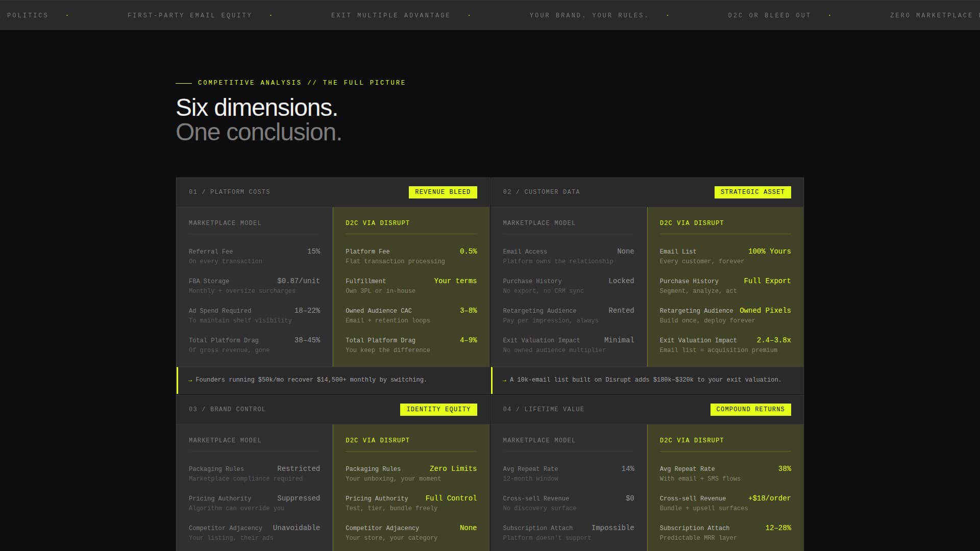
Task: Click Packaging Rules Restricted value
Action: [299, 469]
